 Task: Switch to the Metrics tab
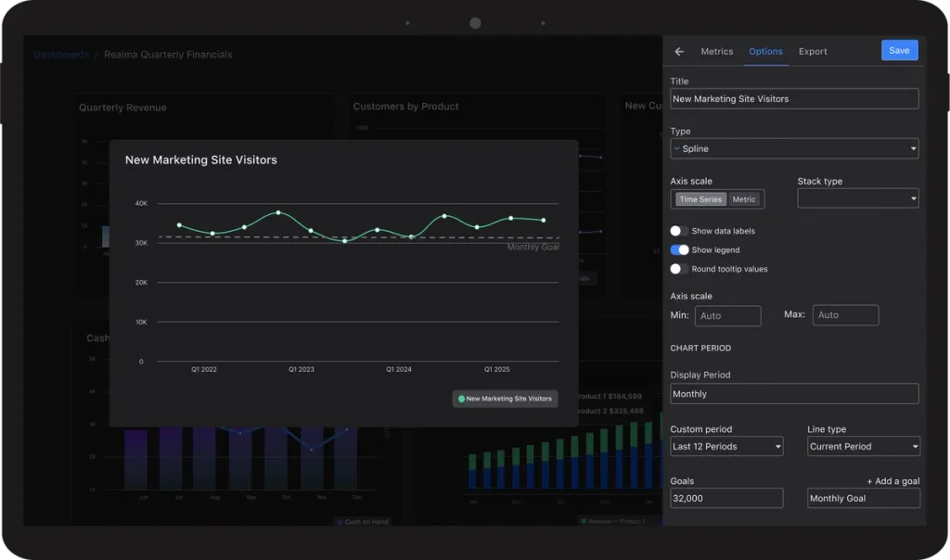[717, 52]
